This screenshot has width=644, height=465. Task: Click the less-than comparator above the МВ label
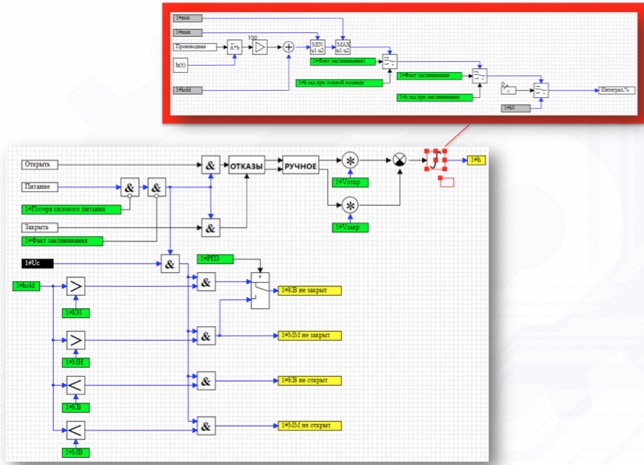click(x=76, y=430)
